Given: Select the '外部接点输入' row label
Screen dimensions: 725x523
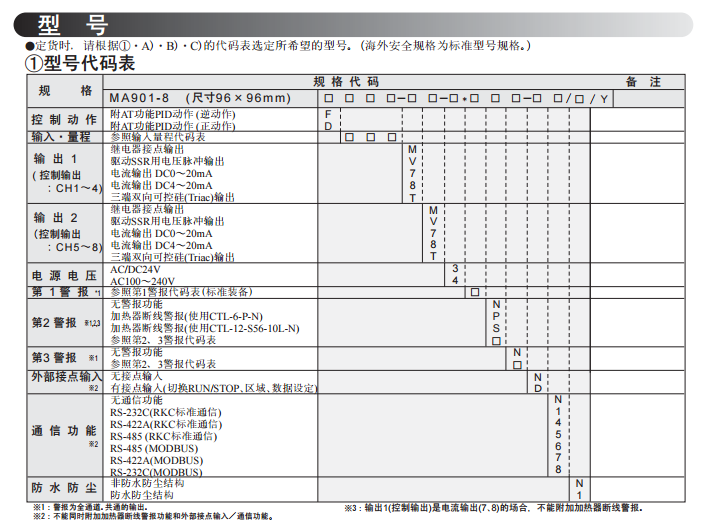Looking at the screenshot, I should pyautogui.click(x=66, y=376).
